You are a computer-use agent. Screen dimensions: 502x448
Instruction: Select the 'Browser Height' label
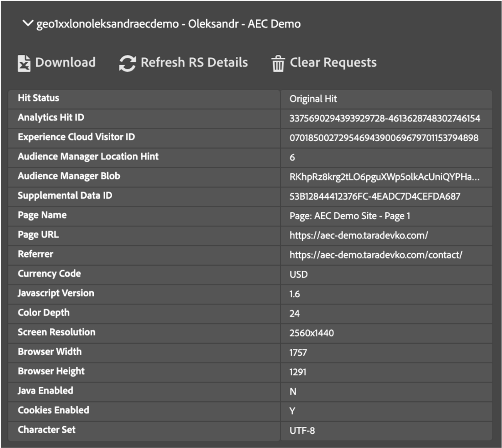[51, 371]
